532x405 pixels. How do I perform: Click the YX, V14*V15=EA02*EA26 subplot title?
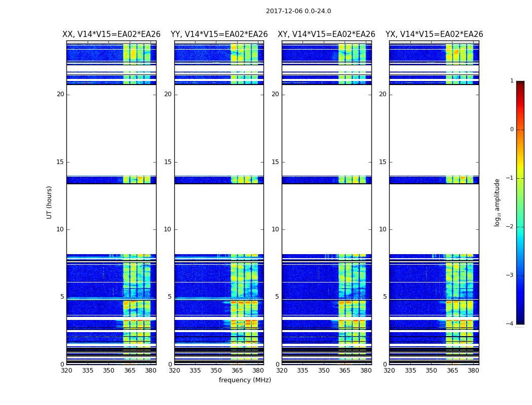434,34
